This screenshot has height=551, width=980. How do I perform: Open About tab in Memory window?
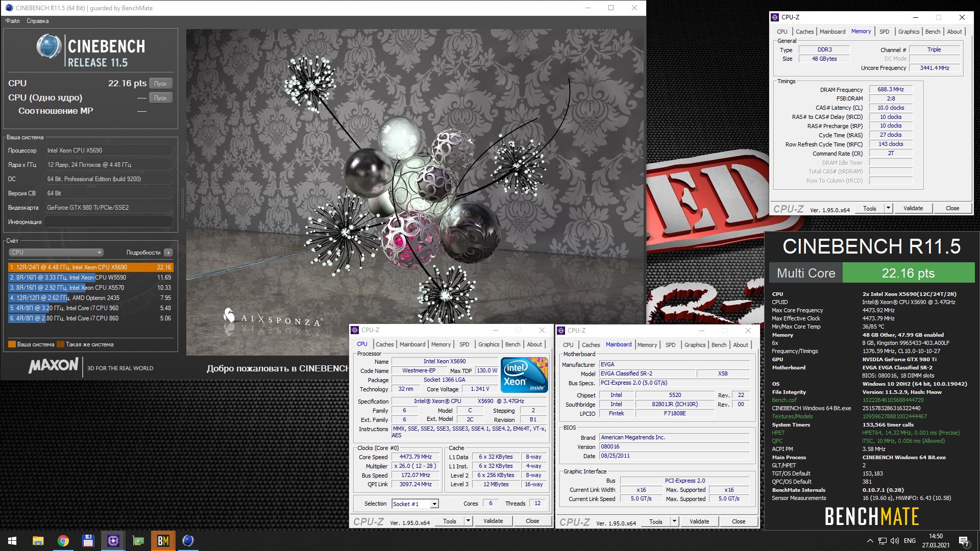954,32
